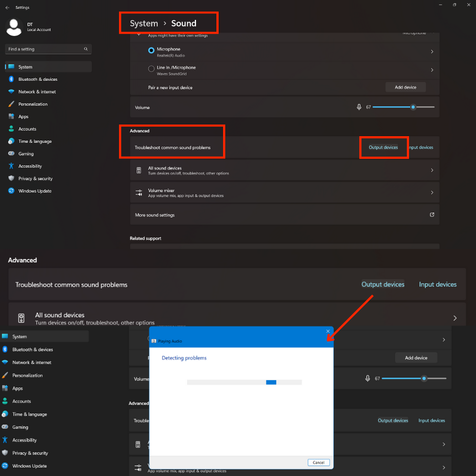Viewport: 476px width, 476px height.
Task: Click the System monitor icon in the top screenshot sidebar
Action: click(12, 66)
